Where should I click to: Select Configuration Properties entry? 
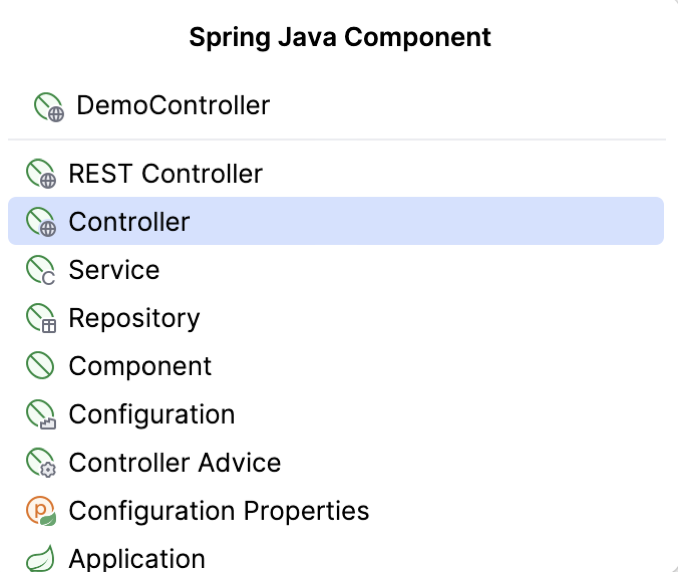219,510
